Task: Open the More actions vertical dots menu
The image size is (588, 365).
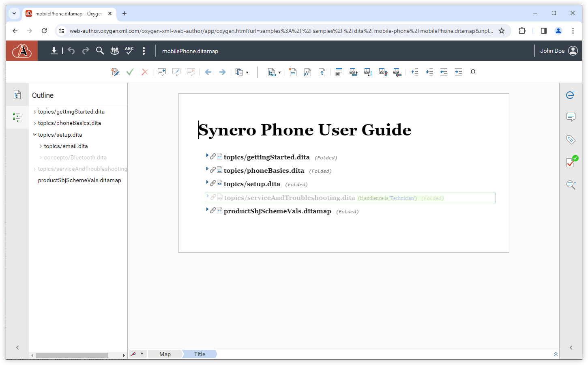Action: point(144,51)
